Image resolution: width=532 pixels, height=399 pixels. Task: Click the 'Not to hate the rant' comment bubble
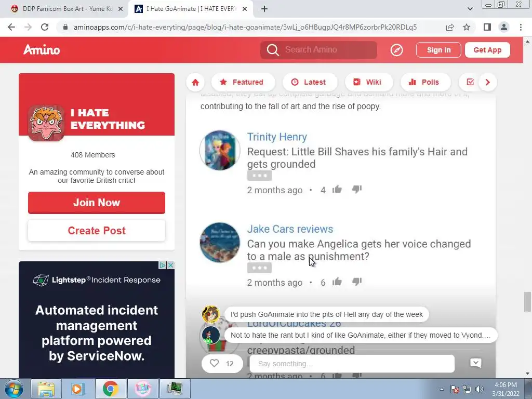tap(361, 335)
